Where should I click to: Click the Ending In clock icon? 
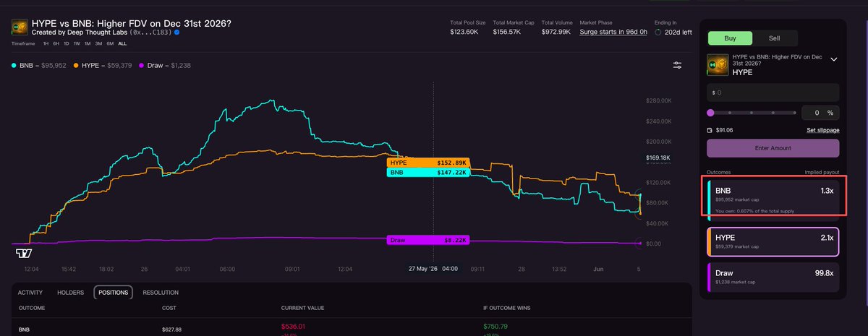click(x=658, y=33)
